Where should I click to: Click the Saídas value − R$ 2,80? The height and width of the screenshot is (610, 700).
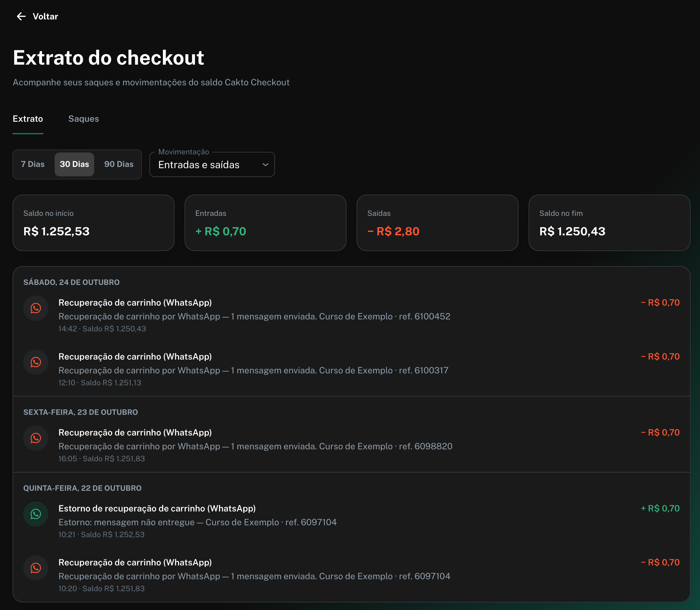pyautogui.click(x=393, y=232)
